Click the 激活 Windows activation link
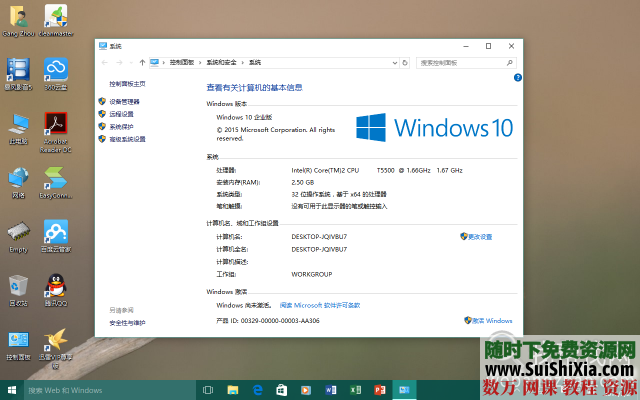Image resolution: width=640 pixels, height=400 pixels. point(492,321)
